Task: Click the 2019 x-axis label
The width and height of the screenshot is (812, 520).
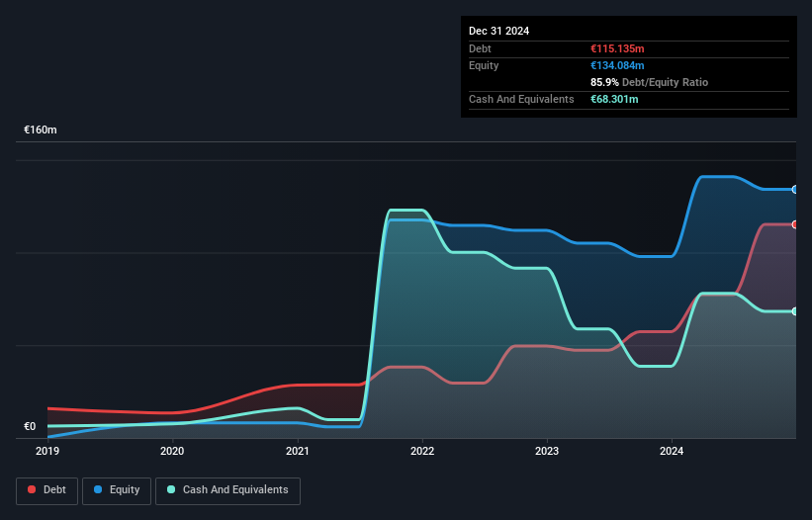Action: [47, 451]
